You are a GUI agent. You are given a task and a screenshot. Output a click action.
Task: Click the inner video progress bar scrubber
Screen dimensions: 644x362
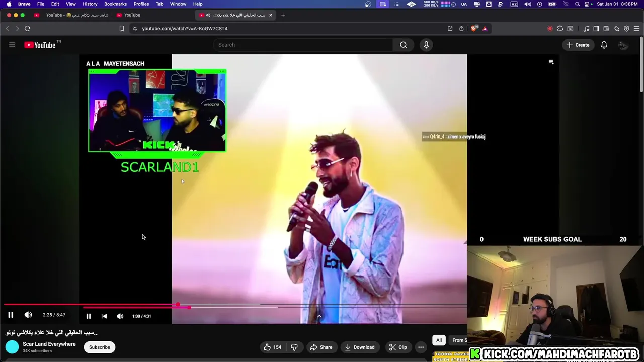tap(189, 307)
